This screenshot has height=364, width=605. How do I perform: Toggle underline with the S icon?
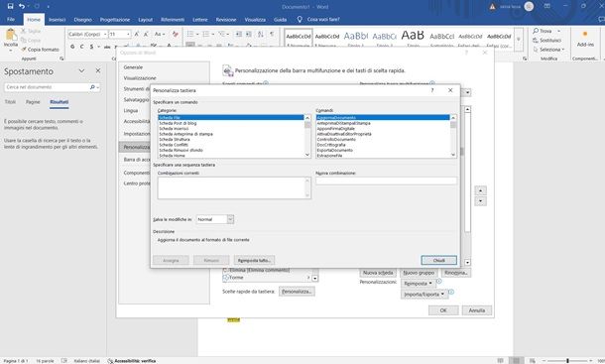click(x=91, y=47)
